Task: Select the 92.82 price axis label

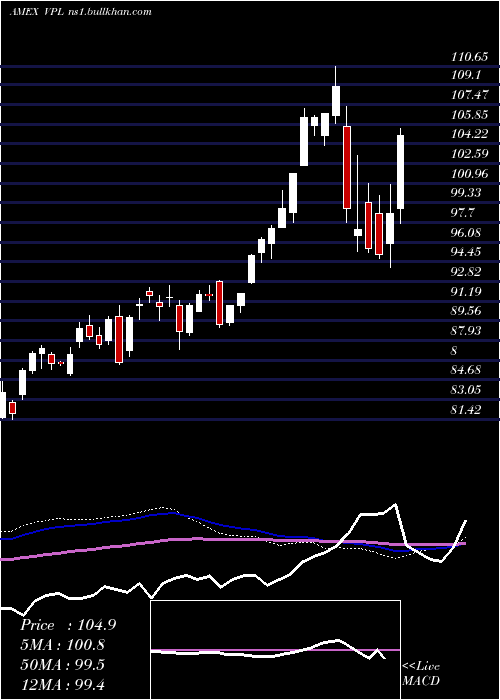Action: click(x=466, y=271)
